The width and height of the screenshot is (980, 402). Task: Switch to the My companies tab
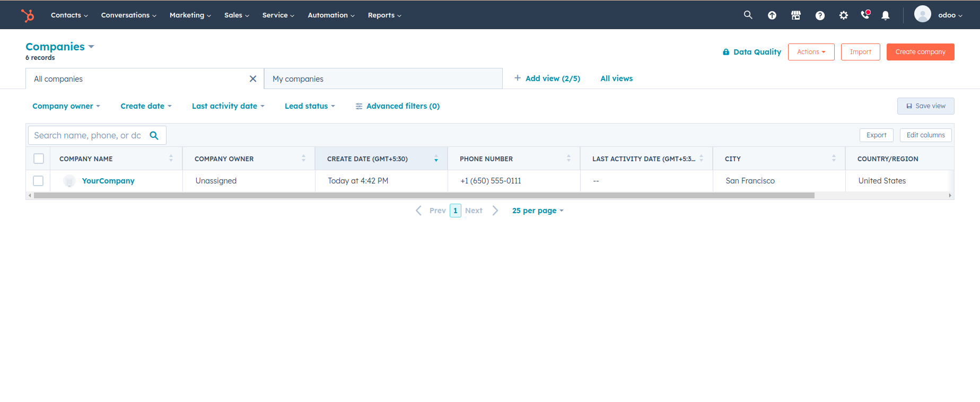[x=383, y=78]
